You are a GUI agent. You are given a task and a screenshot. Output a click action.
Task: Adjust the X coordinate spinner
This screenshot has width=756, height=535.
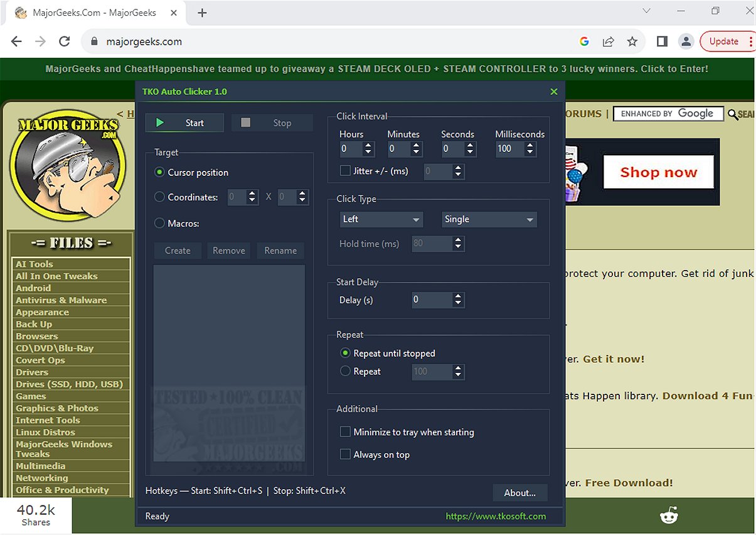point(252,197)
